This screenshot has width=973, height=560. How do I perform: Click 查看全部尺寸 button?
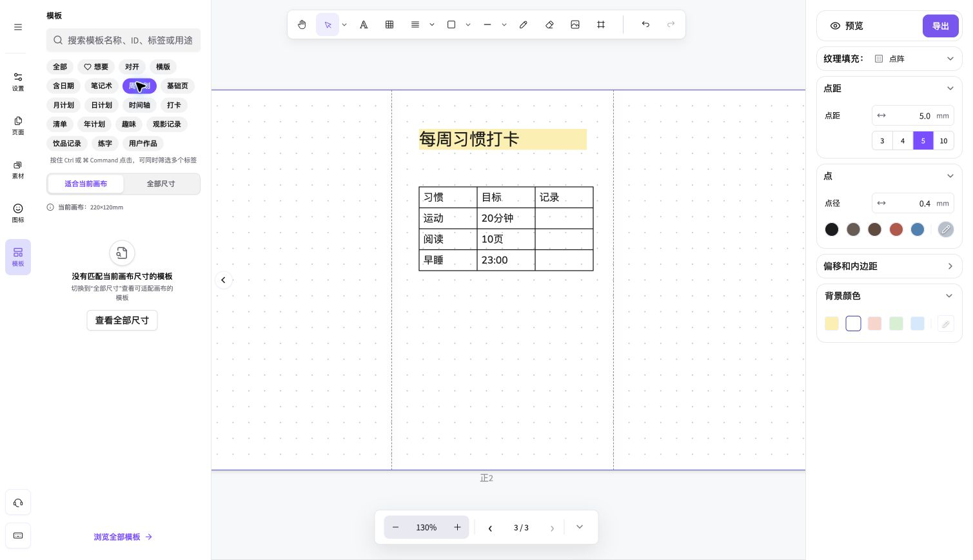(122, 320)
